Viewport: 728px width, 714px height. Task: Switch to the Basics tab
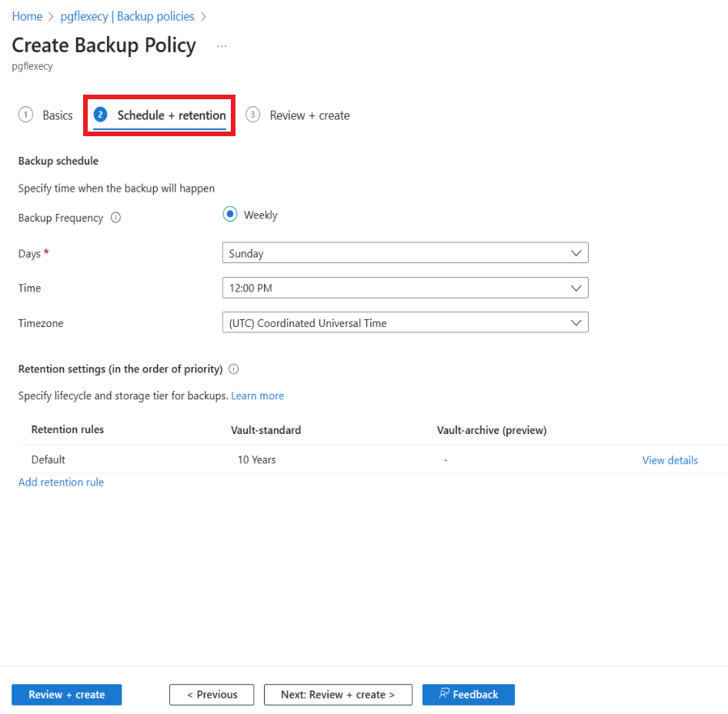[45, 115]
